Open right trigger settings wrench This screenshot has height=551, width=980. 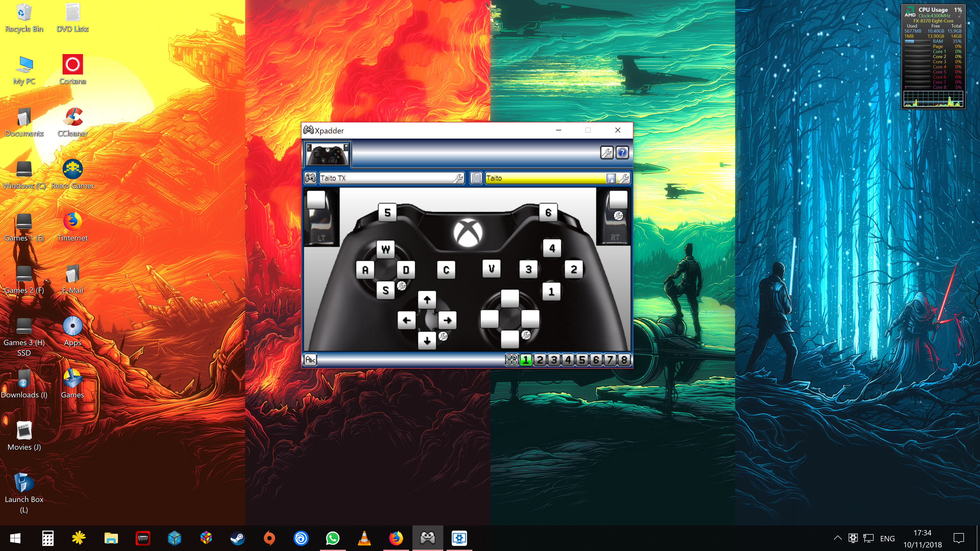click(x=618, y=216)
